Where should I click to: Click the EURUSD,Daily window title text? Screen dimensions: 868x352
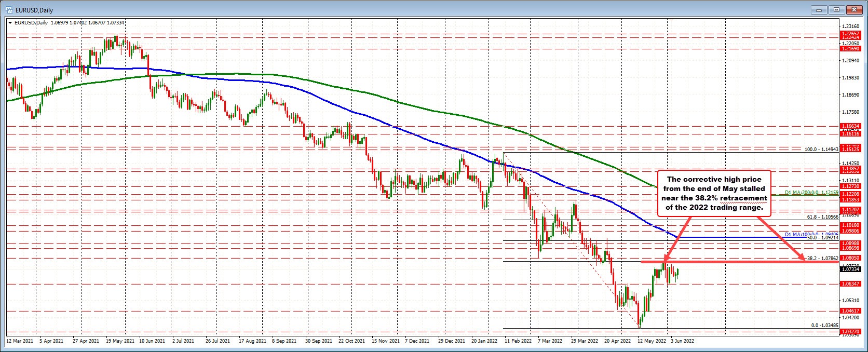click(34, 10)
